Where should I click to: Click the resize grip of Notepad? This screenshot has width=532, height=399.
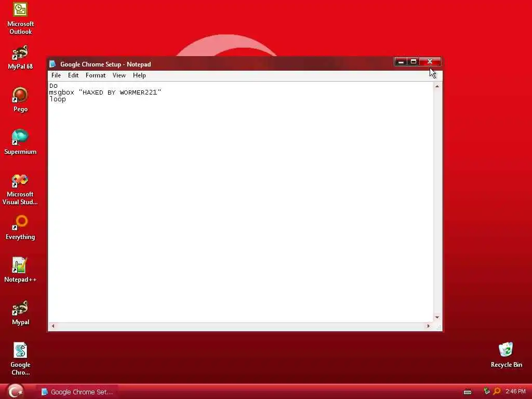coord(438,327)
